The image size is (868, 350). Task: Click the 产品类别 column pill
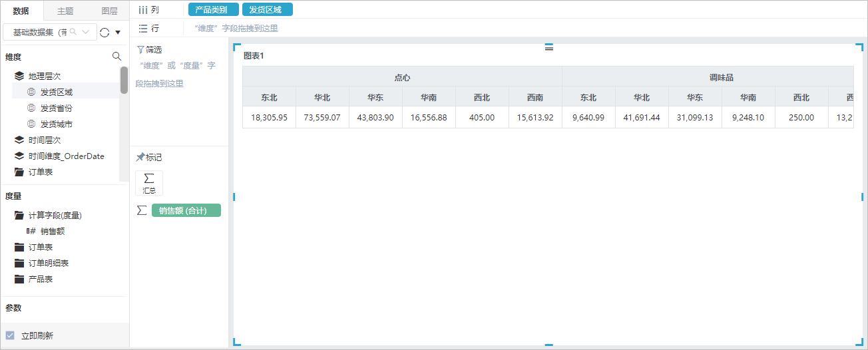(213, 10)
